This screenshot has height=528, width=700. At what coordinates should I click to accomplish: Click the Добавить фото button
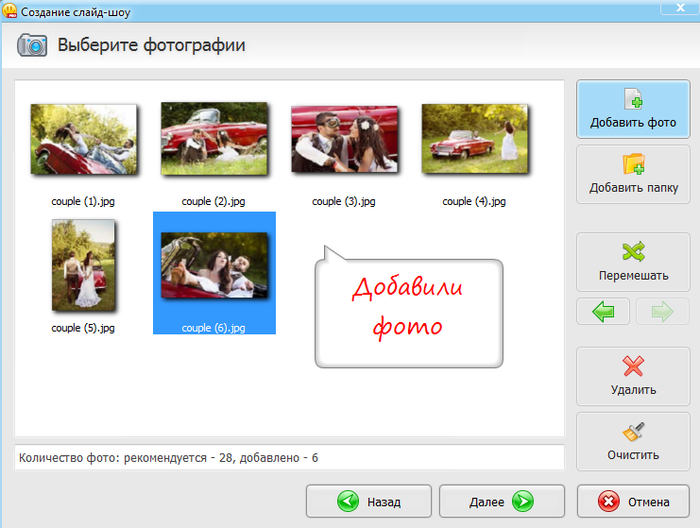pos(633,109)
